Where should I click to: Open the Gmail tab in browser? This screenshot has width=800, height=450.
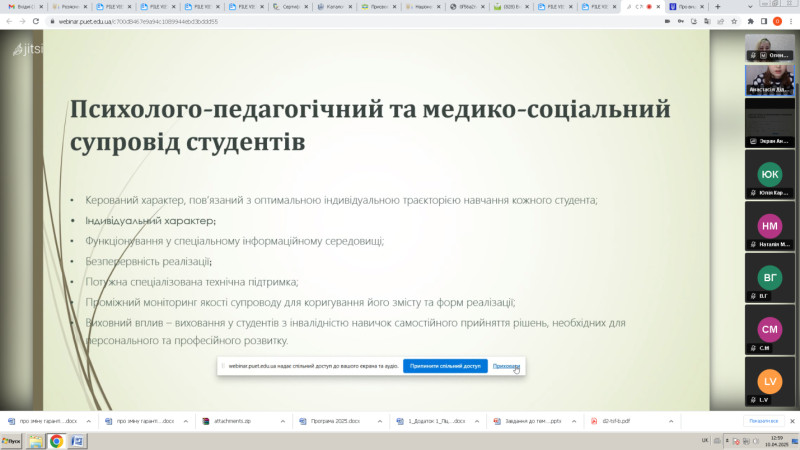click(x=24, y=6)
